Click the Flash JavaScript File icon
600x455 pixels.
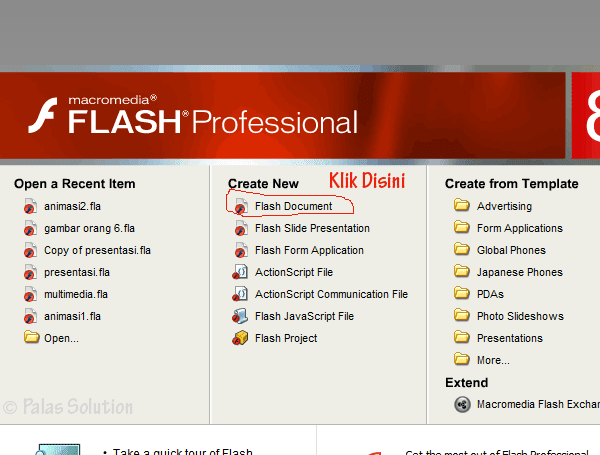pyautogui.click(x=240, y=316)
